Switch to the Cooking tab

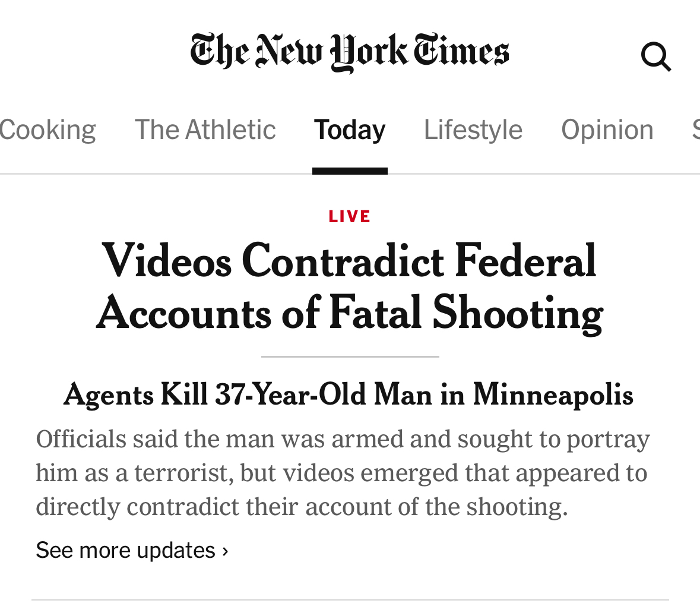[47, 130]
